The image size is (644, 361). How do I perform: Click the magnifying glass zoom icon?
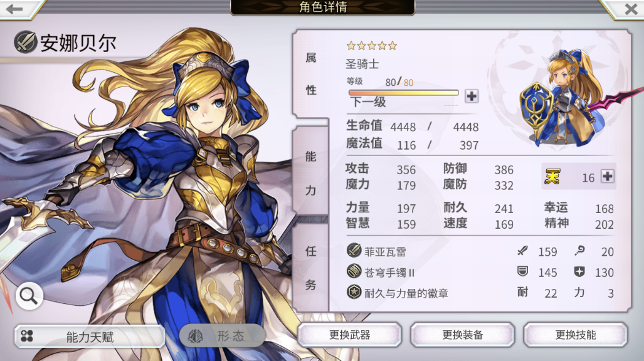[x=29, y=296]
